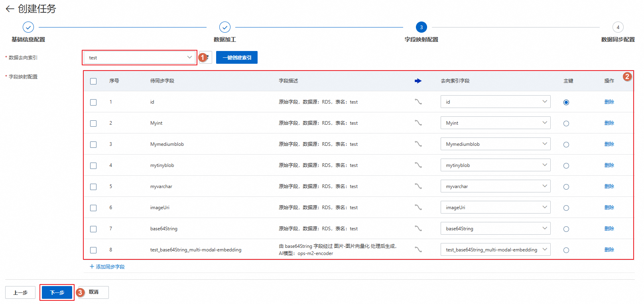
Task: Click the step 3 circle icon
Action: (421, 27)
